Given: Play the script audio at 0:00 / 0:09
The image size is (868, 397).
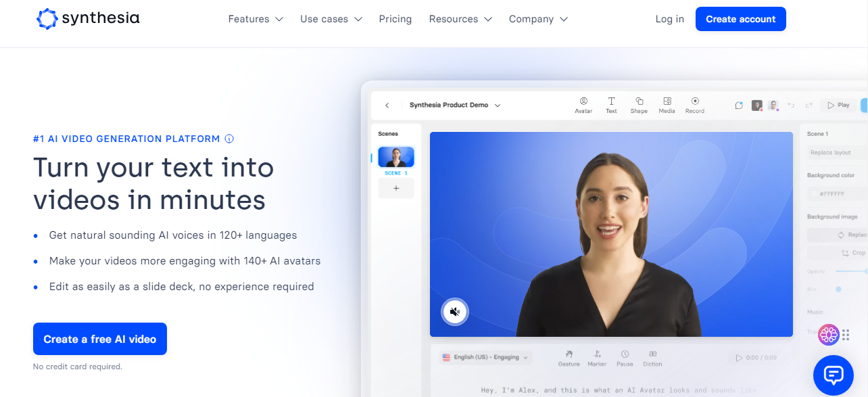Looking at the screenshot, I should click(x=757, y=358).
